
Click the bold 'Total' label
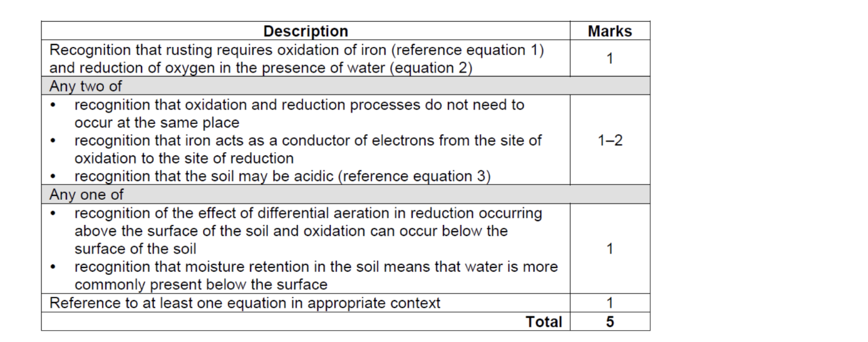pyautogui.click(x=544, y=322)
